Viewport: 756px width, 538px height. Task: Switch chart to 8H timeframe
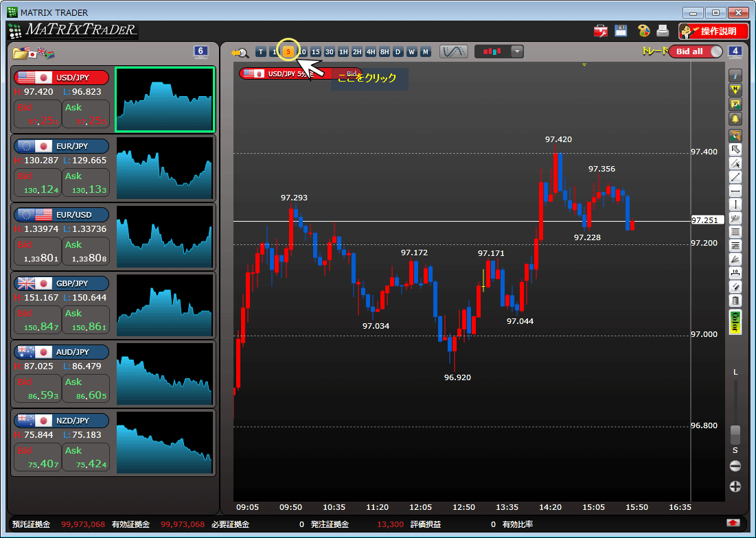[385, 52]
